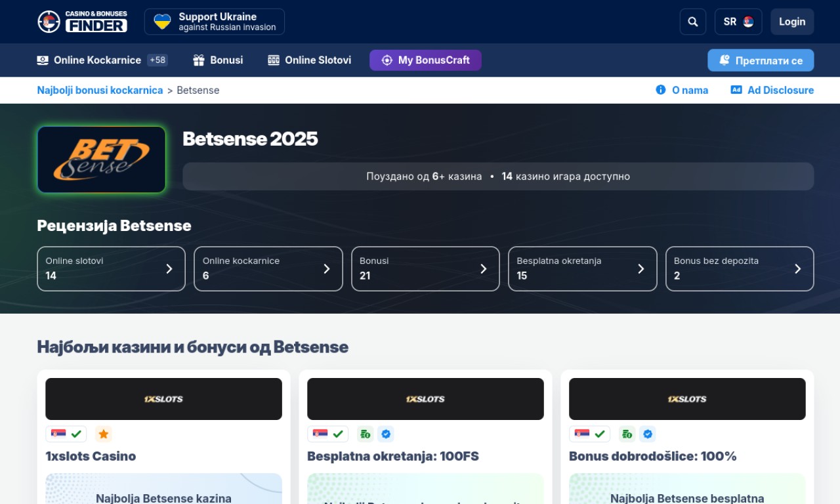840x504 pixels.
Task: Open the 1xslots Casino title link
Action: pos(91,456)
